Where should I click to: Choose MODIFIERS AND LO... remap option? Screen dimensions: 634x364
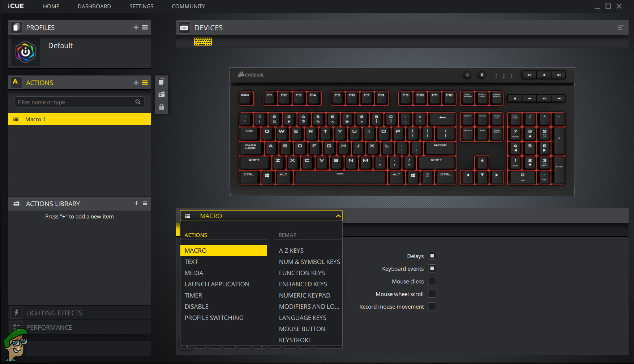308,306
